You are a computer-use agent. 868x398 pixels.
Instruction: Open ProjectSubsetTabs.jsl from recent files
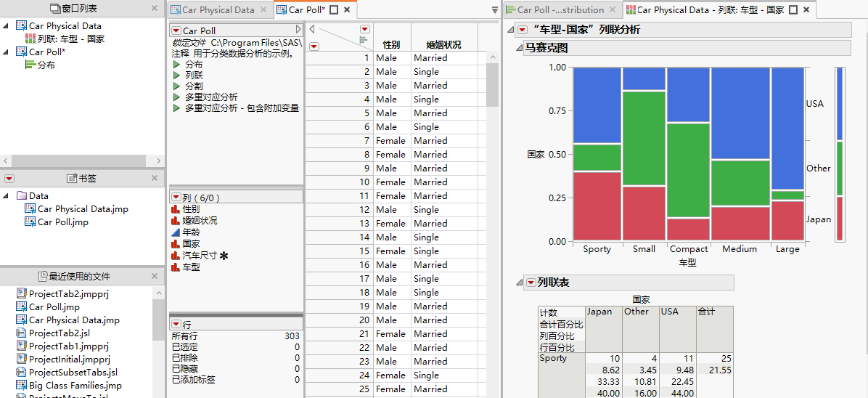click(73, 372)
